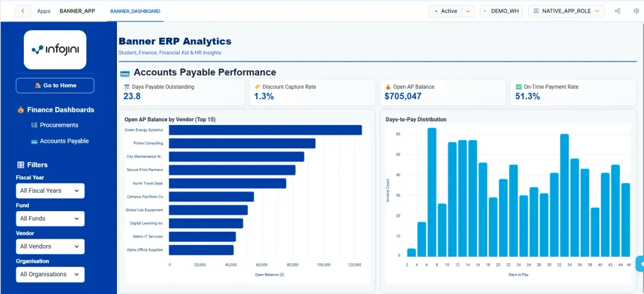Viewport: 644px width, 294px height.
Task: Click the Open AP Balance by Vendor title
Action: point(170,120)
